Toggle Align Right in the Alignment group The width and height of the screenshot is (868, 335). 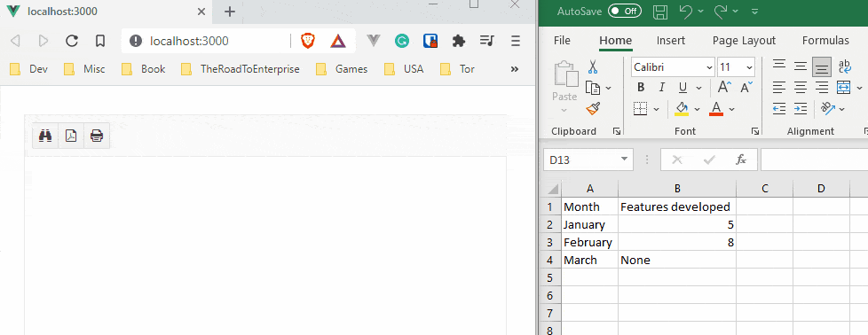822,88
